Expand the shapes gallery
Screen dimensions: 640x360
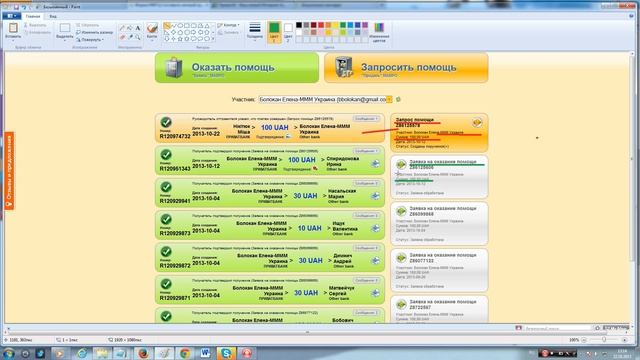point(213,39)
